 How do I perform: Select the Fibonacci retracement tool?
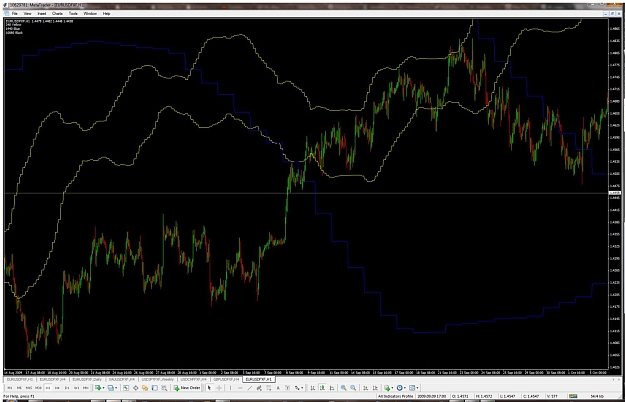(269, 388)
